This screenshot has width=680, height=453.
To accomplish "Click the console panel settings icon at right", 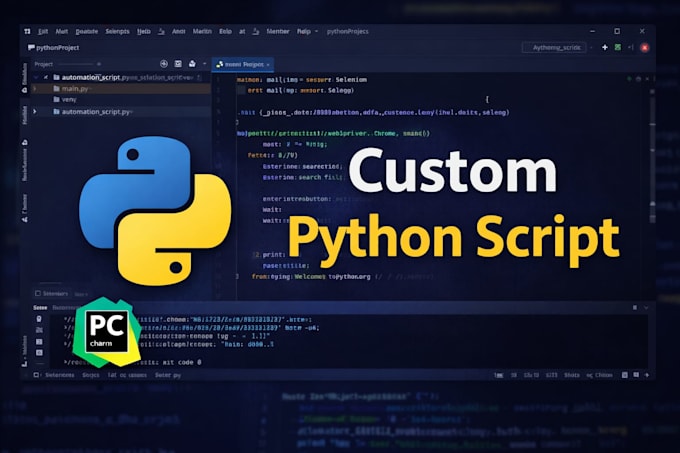I will tap(635, 307).
